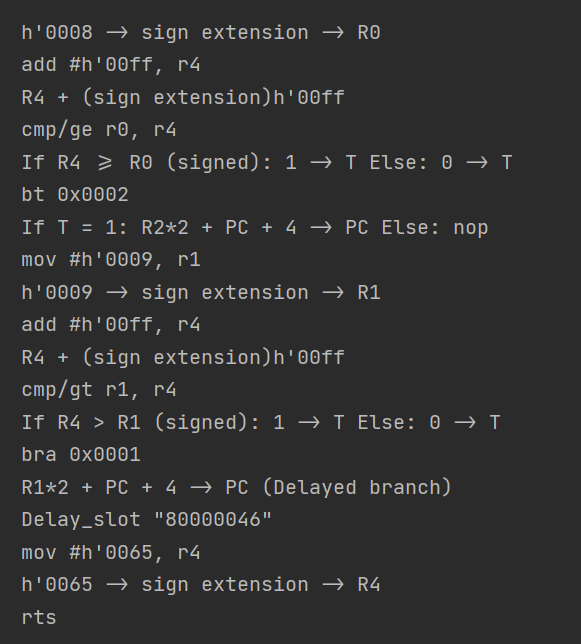Click the second "R4 + (sign extension)h'00ff" line
This screenshot has width=581, height=644.
click(183, 358)
